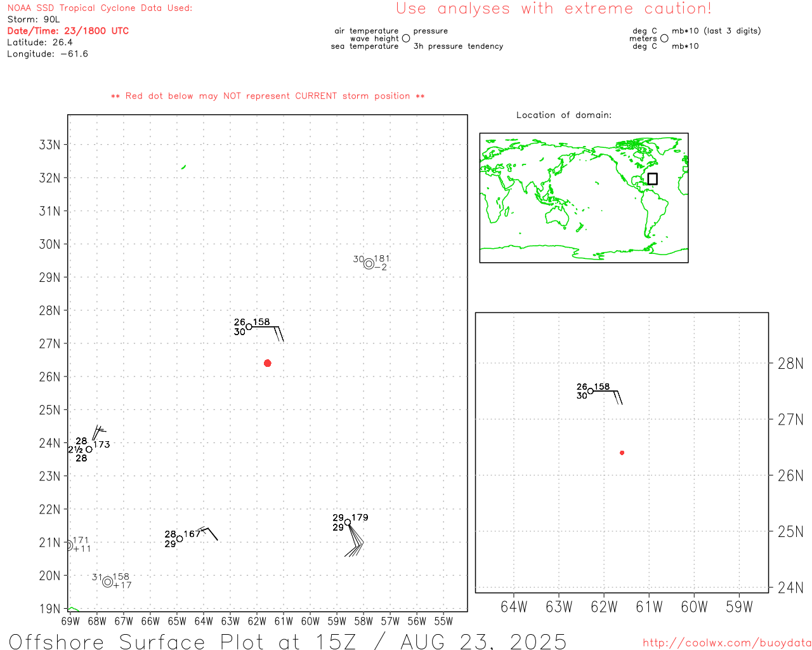Click the world location-of-domain map
The height and width of the screenshot is (650, 812).
(x=584, y=198)
